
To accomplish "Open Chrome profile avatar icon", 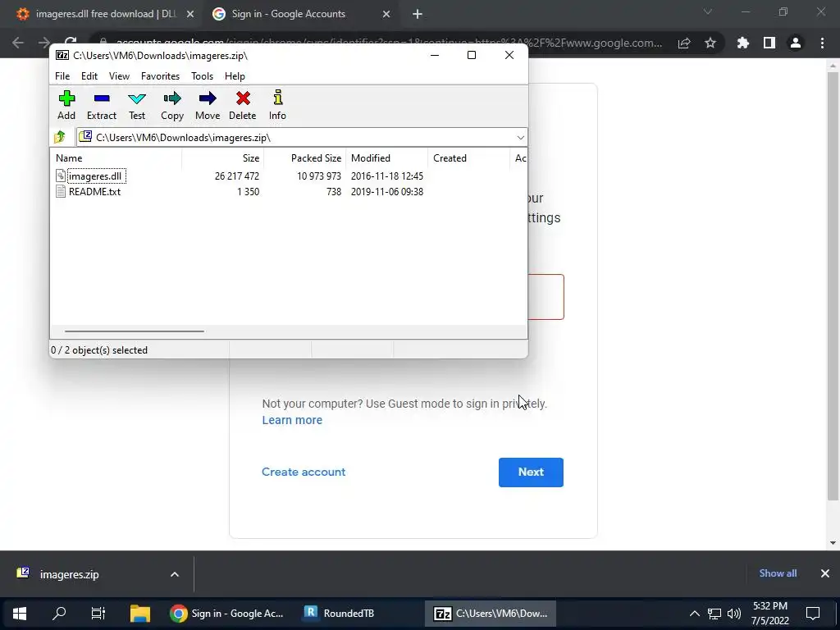I will (x=796, y=43).
